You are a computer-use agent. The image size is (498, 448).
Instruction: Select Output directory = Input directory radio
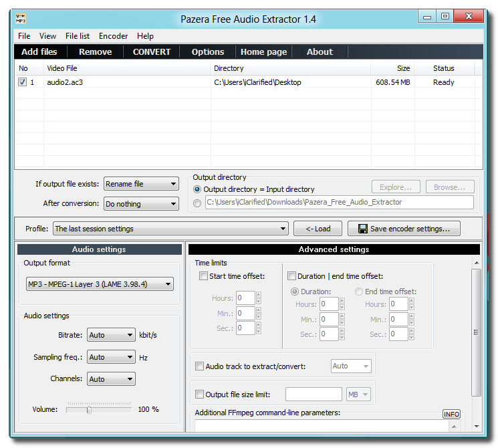[x=197, y=189]
